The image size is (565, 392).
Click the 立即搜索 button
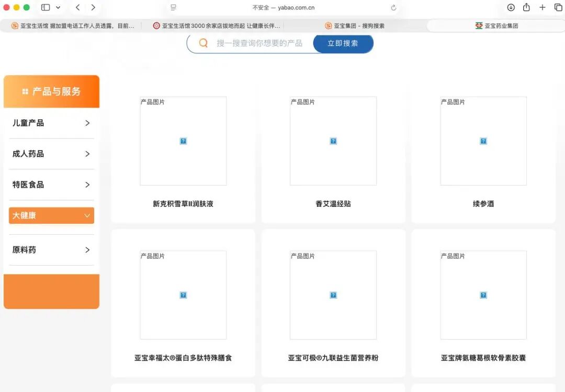[343, 43]
